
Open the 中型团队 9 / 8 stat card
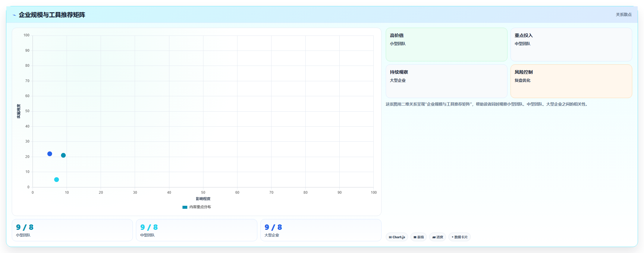point(196,230)
